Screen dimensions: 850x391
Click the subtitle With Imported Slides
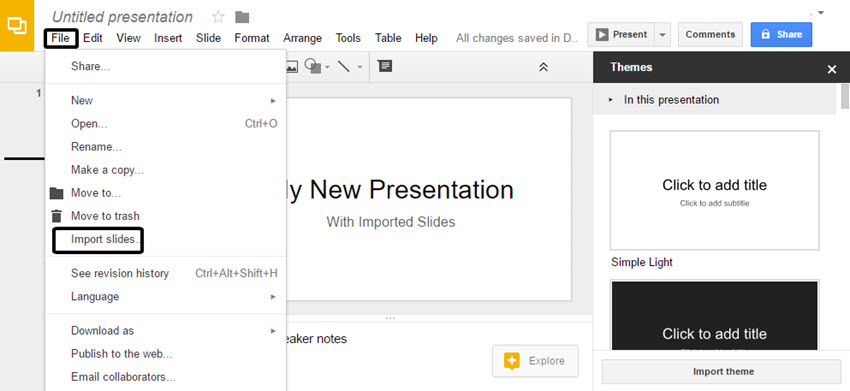(390, 222)
